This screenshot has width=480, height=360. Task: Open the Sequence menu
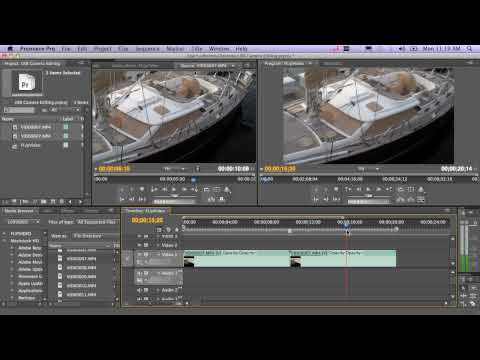[x=147, y=49]
